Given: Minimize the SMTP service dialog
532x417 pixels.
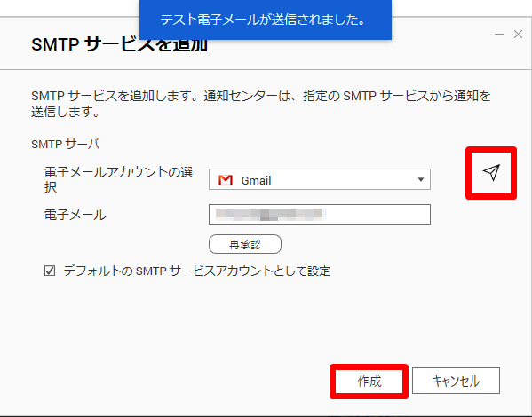Looking at the screenshot, I should [499, 35].
